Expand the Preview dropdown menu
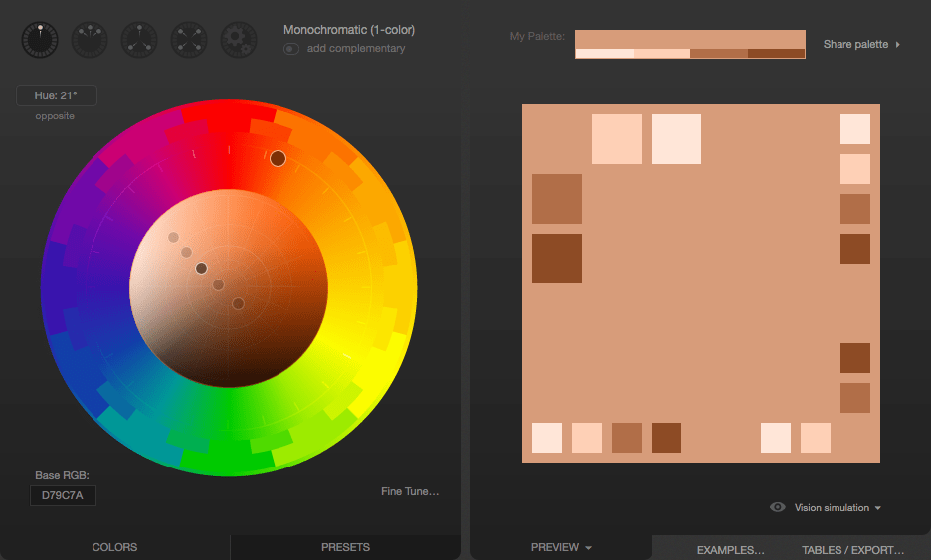The image size is (931, 560). click(x=561, y=547)
